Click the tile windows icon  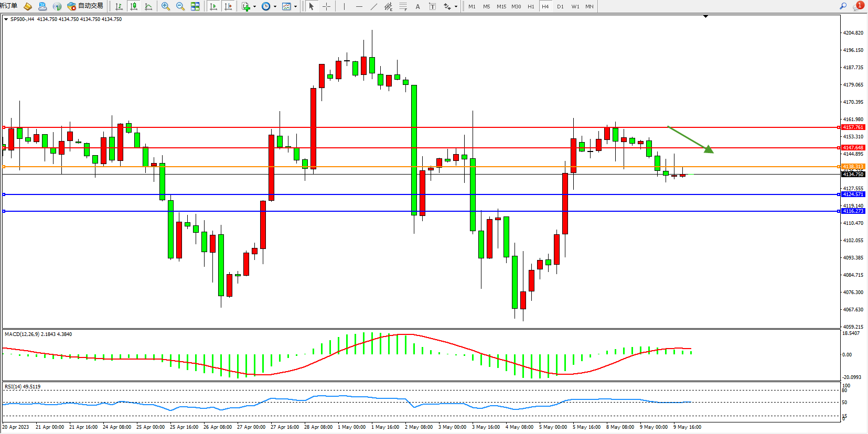tap(195, 6)
